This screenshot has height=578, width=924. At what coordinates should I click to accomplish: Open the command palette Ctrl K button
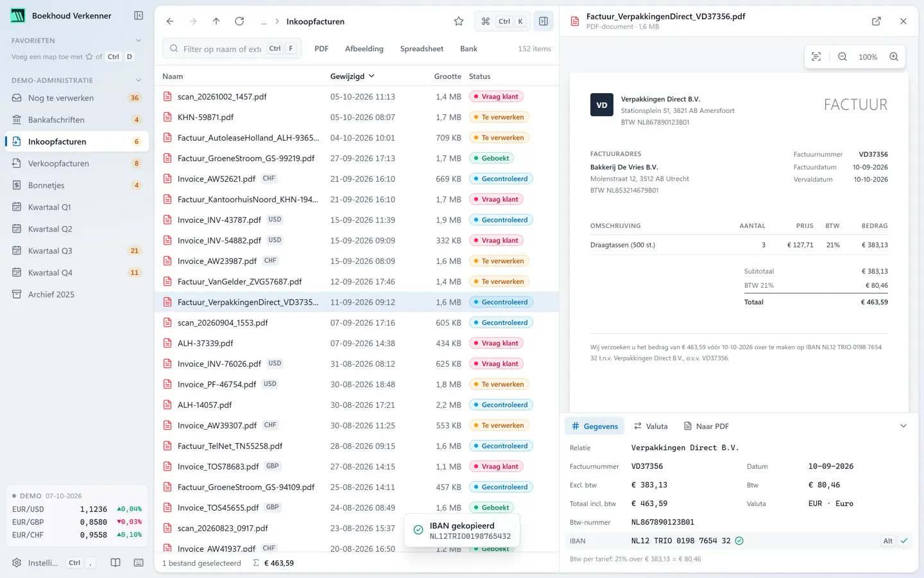[502, 21]
